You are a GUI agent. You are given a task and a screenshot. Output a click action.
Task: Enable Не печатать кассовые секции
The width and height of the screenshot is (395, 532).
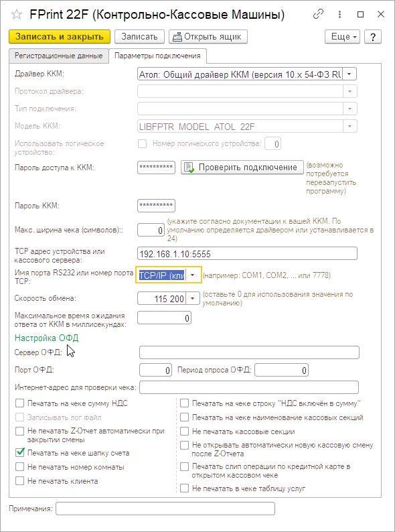[x=185, y=431]
